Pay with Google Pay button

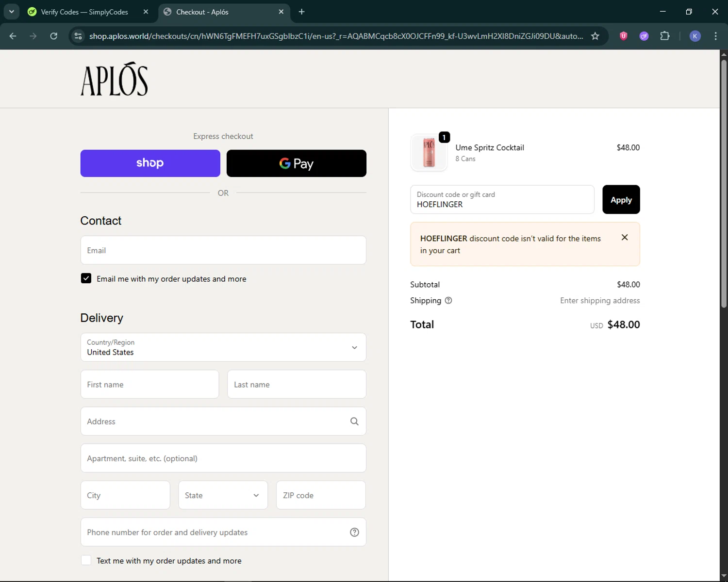[x=297, y=163]
